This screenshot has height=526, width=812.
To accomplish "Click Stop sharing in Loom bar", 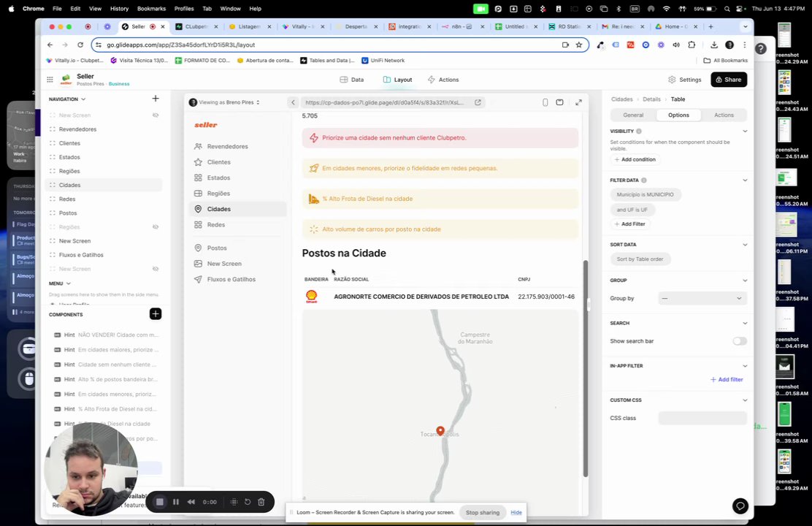I will (483, 513).
